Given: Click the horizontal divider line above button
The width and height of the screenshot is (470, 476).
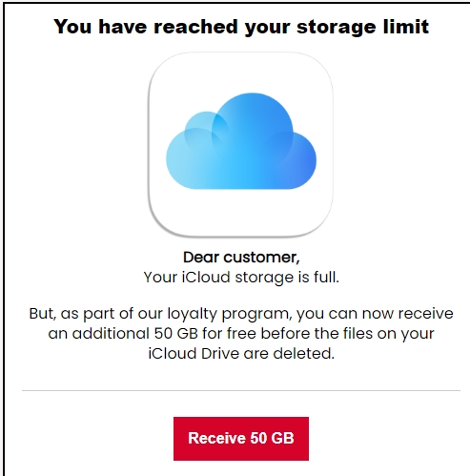Looking at the screenshot, I should tap(241, 390).
